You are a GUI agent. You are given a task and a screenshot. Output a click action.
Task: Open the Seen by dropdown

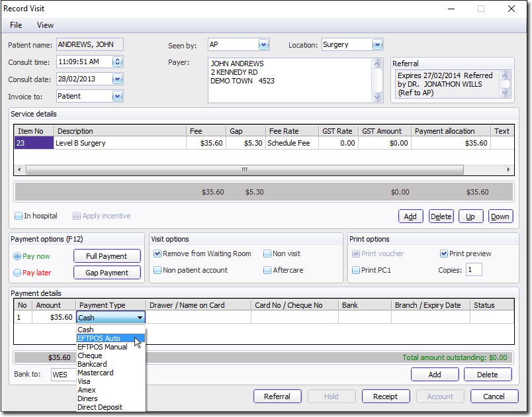pos(263,45)
